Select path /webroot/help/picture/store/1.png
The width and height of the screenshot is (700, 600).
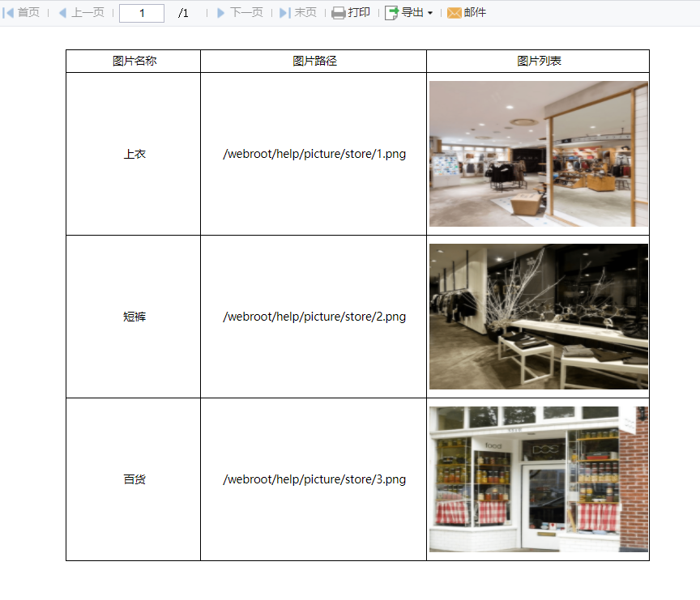pos(314,154)
